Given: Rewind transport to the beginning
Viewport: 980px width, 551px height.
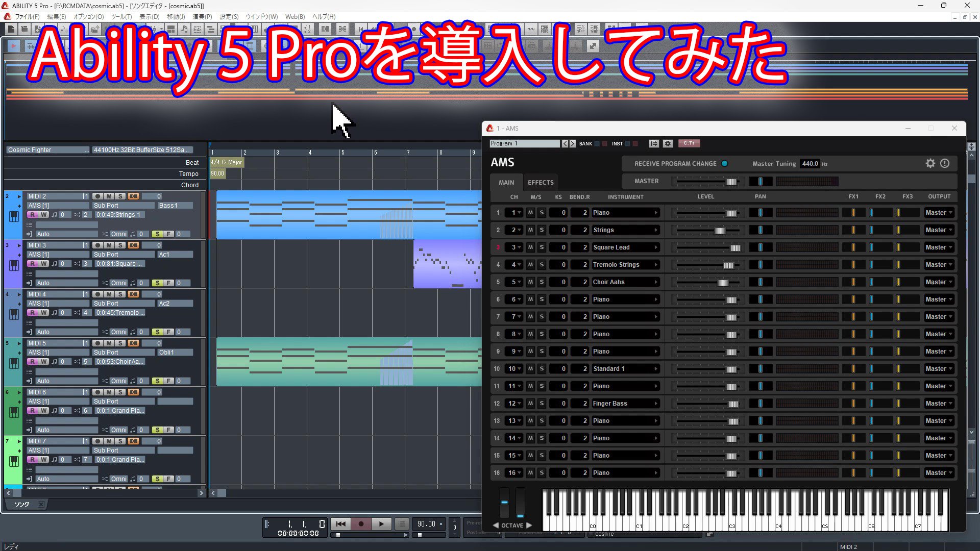Looking at the screenshot, I should 340,524.
